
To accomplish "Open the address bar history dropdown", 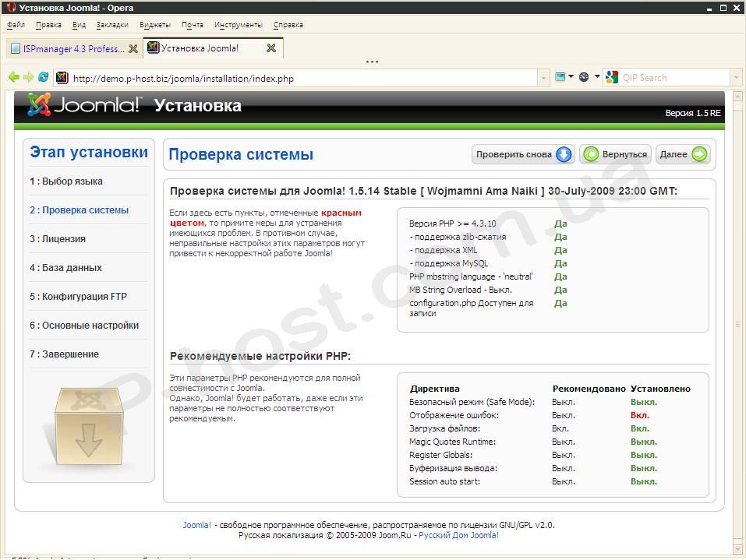I will (x=544, y=77).
